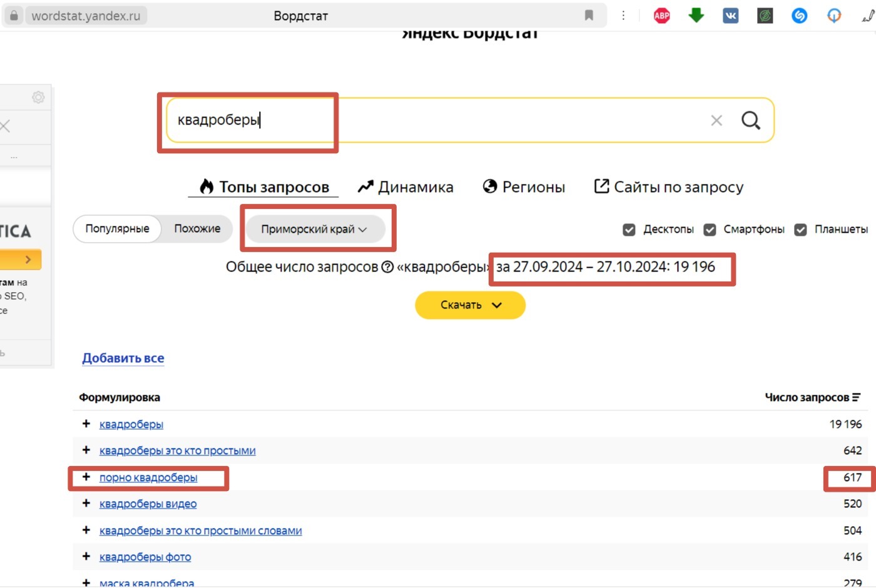Click the Adblock Plus extension icon
The image size is (876, 588).
[x=661, y=16]
